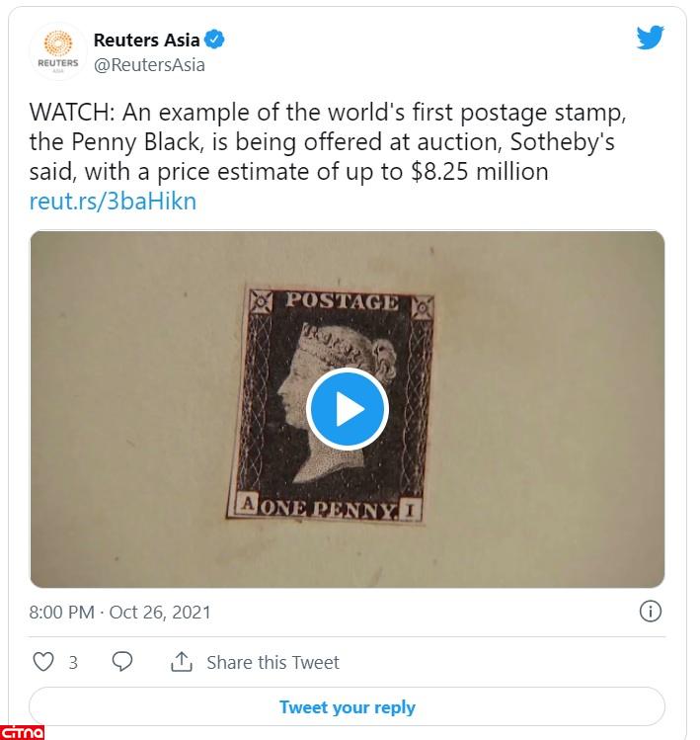
Task: Like the tweet with the heart icon
Action: click(x=43, y=662)
